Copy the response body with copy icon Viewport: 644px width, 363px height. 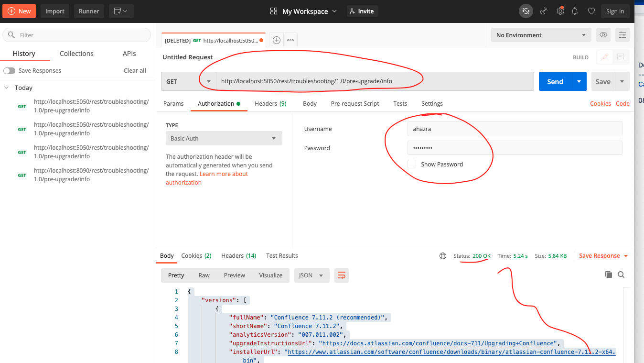pyautogui.click(x=609, y=275)
